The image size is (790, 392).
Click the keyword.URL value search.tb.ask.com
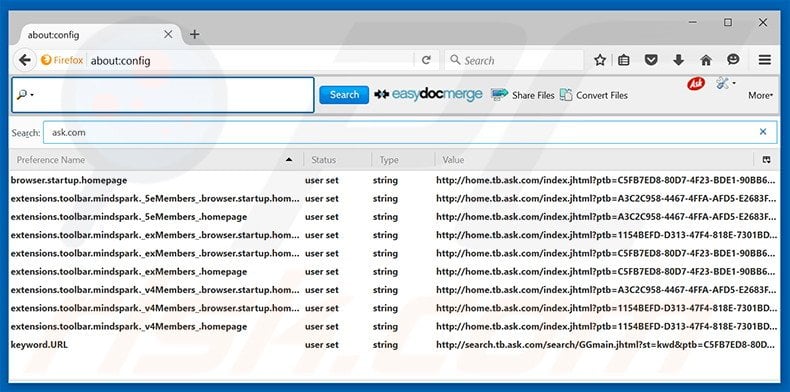tap(606, 345)
